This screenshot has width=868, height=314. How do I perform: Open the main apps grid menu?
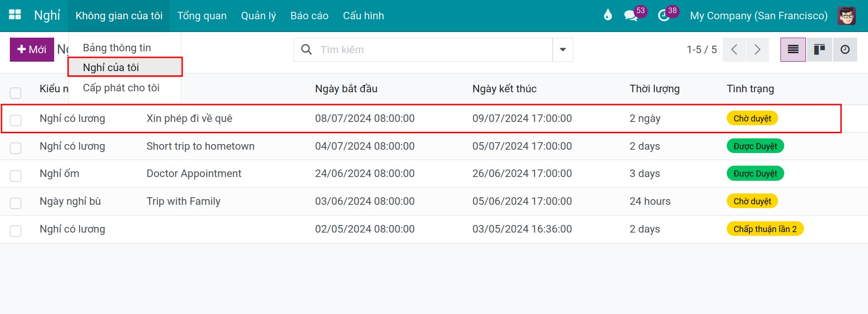[15, 15]
